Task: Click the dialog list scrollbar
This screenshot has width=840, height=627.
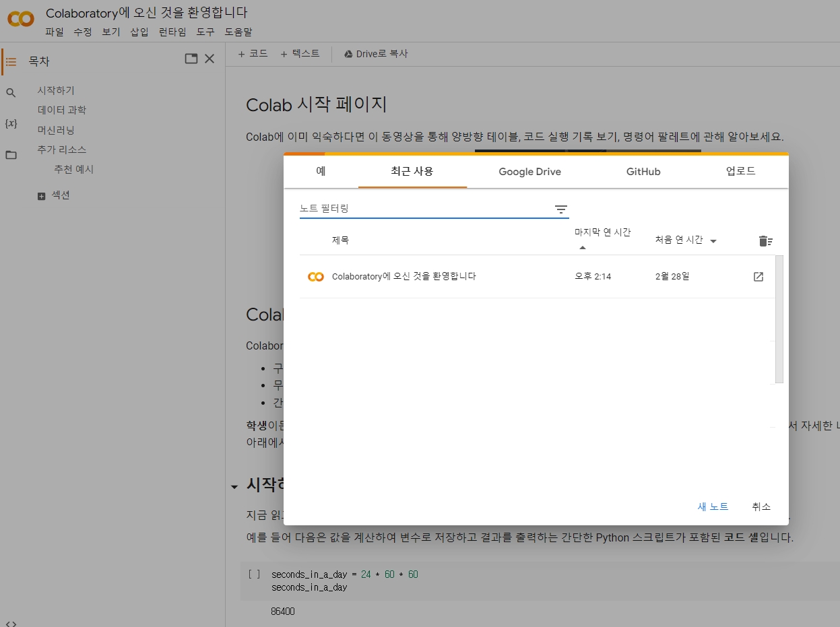Action: (779, 319)
